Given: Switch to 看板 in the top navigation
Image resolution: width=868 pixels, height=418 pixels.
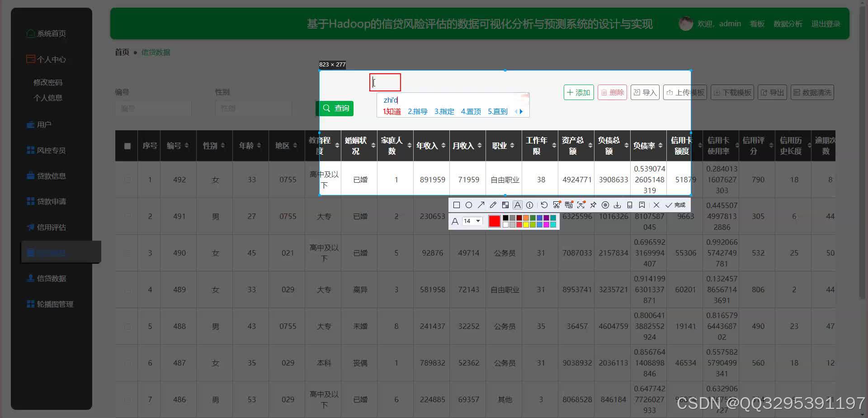Looking at the screenshot, I should (757, 24).
